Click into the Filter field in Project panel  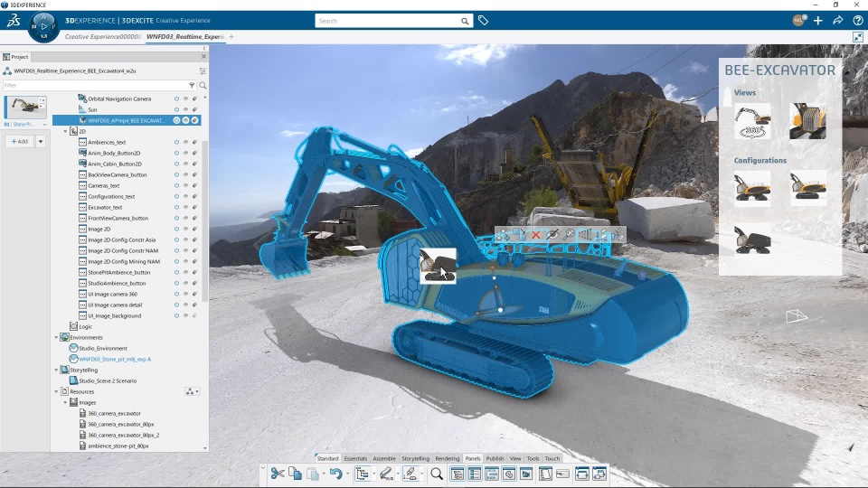(95, 85)
